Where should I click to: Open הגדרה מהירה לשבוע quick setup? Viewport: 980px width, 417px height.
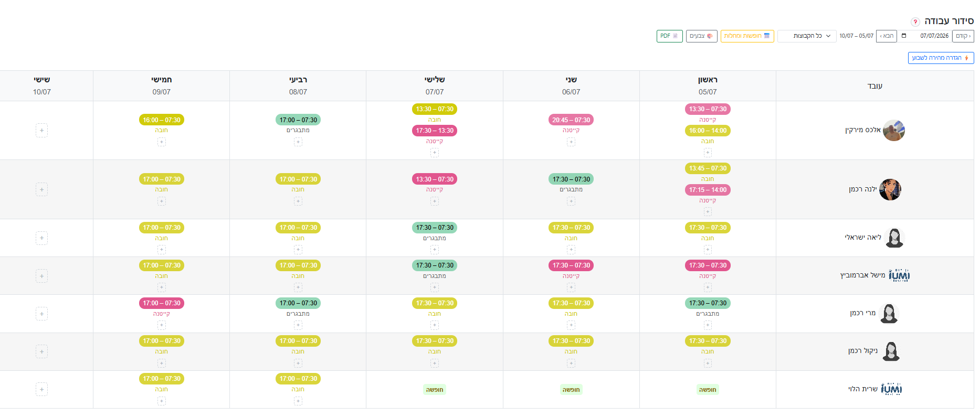941,58
